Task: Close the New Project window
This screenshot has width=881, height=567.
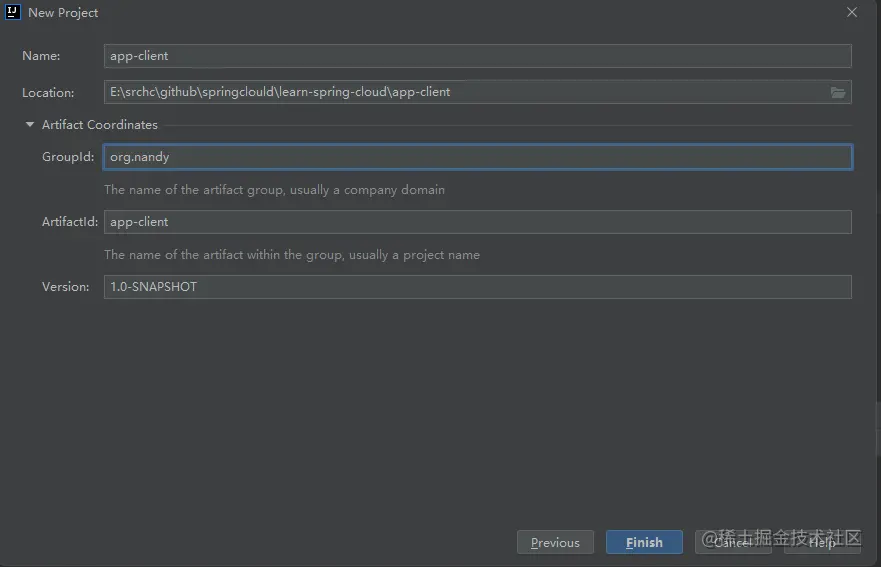Action: (x=852, y=12)
